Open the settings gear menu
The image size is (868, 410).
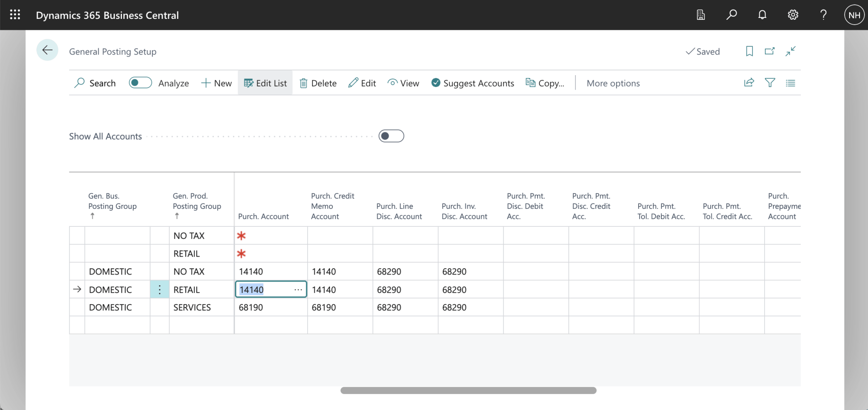[793, 15]
